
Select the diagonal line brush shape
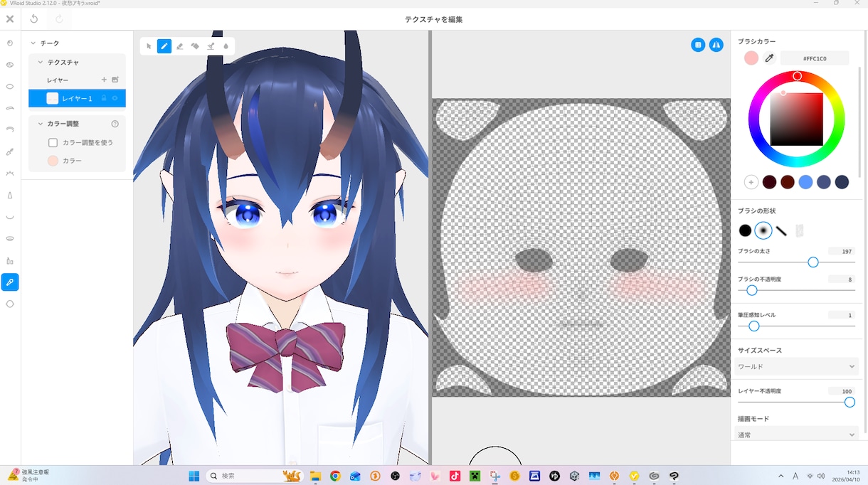[781, 230]
